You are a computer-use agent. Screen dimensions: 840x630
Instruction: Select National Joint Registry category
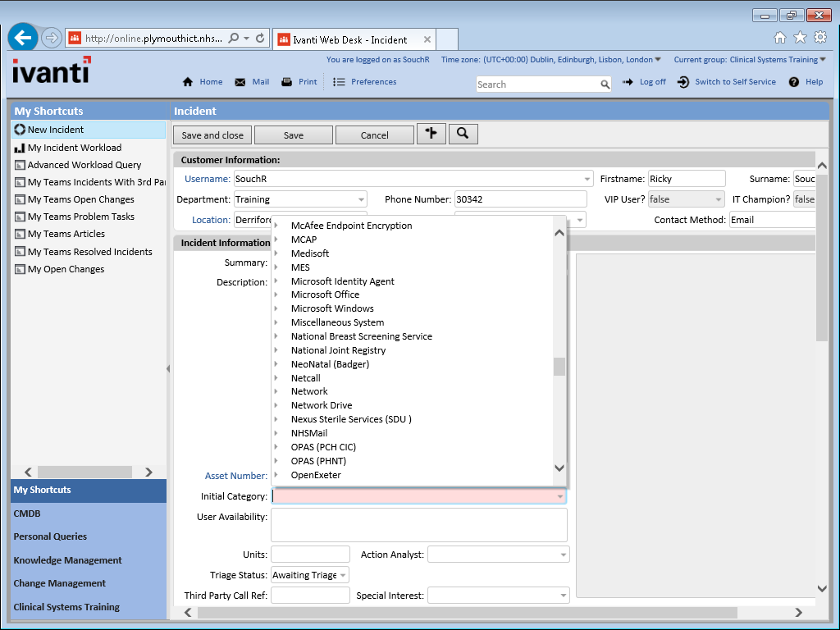point(338,350)
